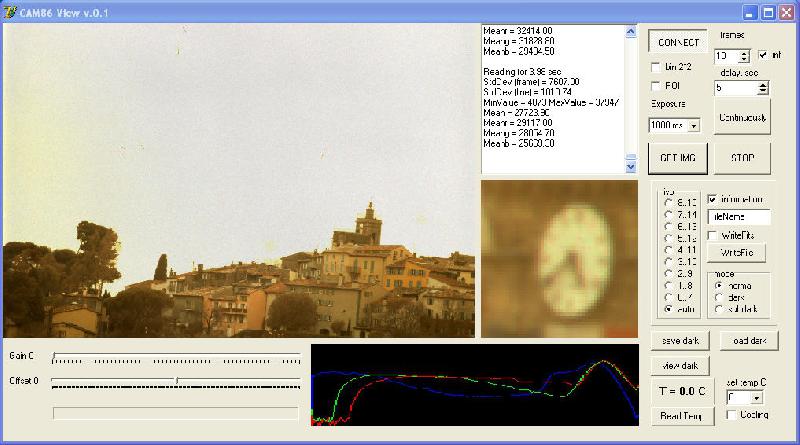Select the 6..13 bit range radio button

[x=668, y=226]
